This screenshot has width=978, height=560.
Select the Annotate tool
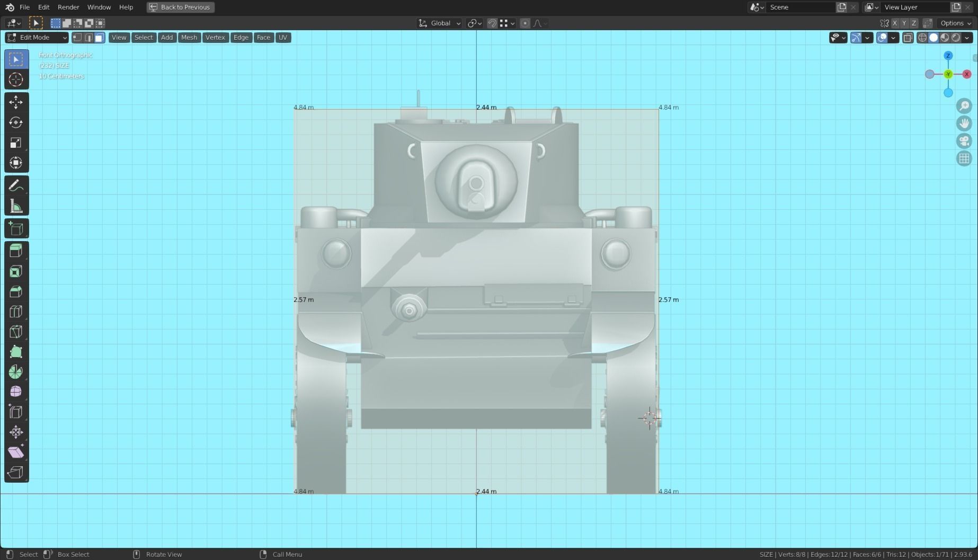[16, 185]
